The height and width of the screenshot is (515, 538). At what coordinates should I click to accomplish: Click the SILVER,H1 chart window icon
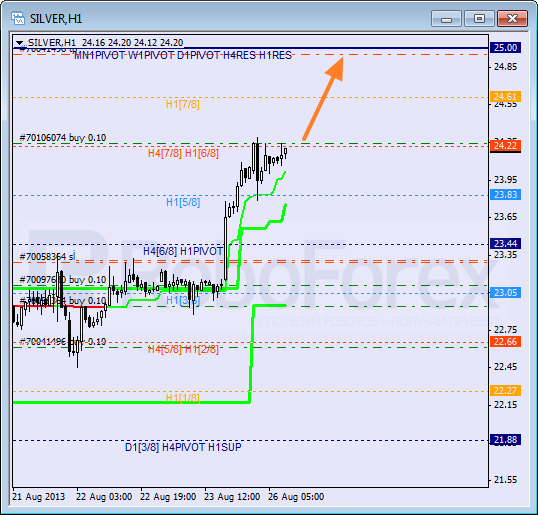[x=17, y=18]
